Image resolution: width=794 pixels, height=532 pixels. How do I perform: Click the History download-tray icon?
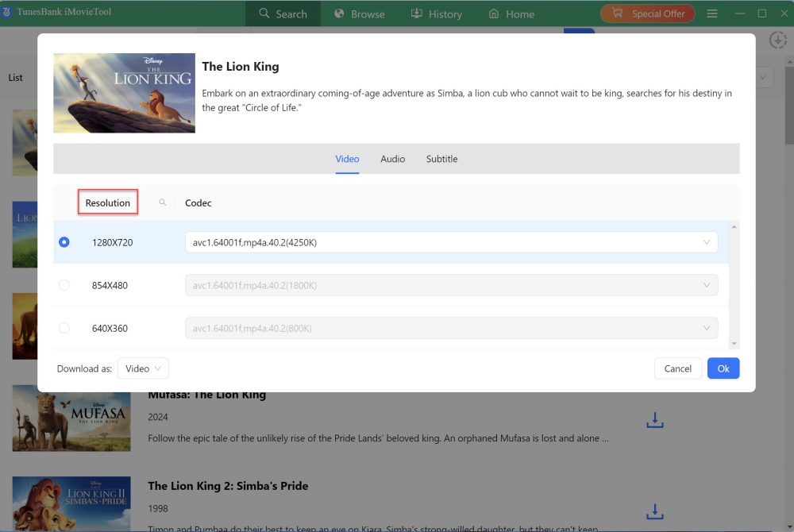click(416, 13)
